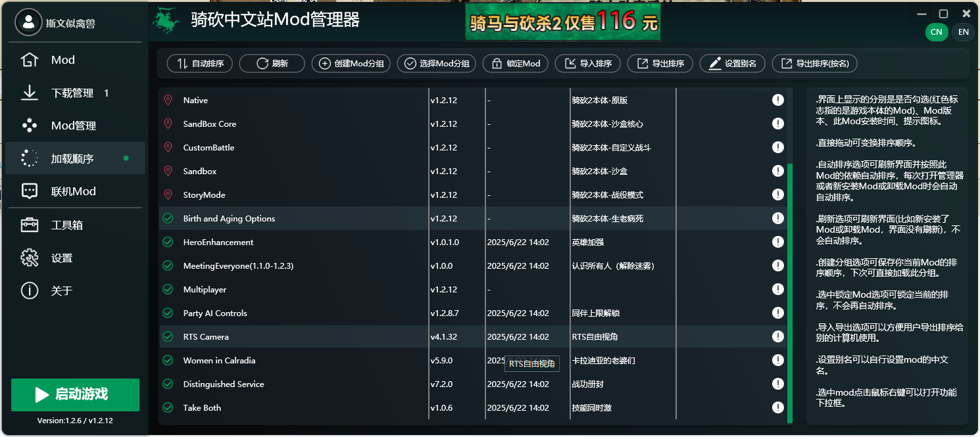The height and width of the screenshot is (437, 980).
Task: Click the 导出排序 button
Action: (x=660, y=64)
